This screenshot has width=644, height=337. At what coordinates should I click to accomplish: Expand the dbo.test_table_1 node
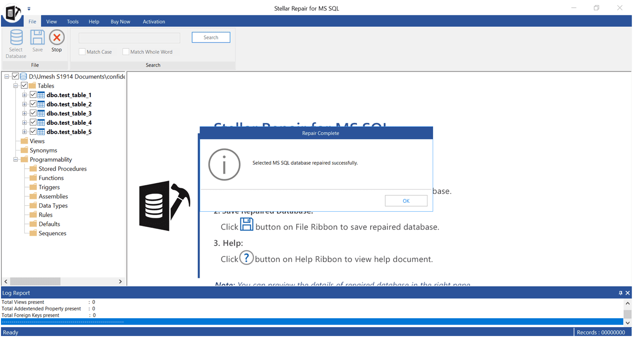click(x=25, y=95)
